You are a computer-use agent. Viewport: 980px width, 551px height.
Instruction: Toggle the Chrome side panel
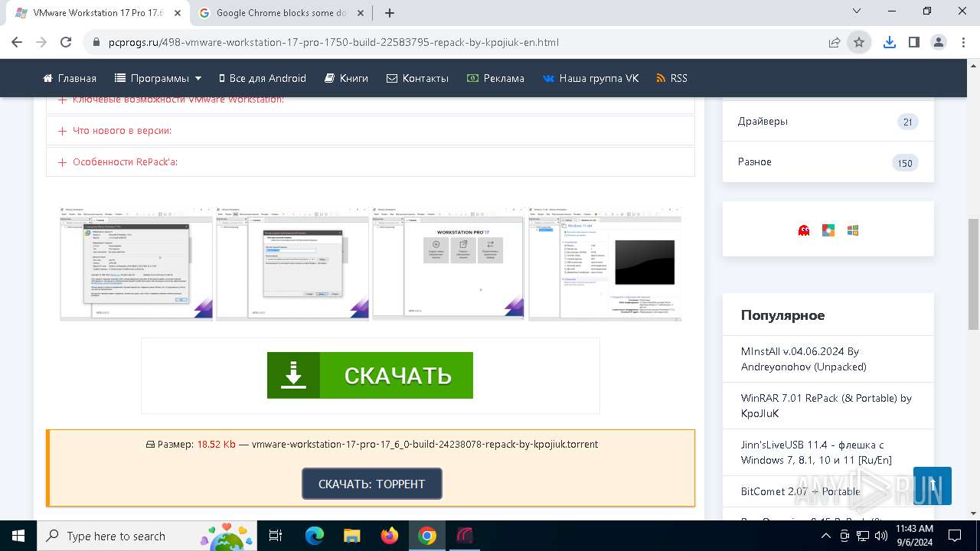pyautogui.click(x=913, y=42)
